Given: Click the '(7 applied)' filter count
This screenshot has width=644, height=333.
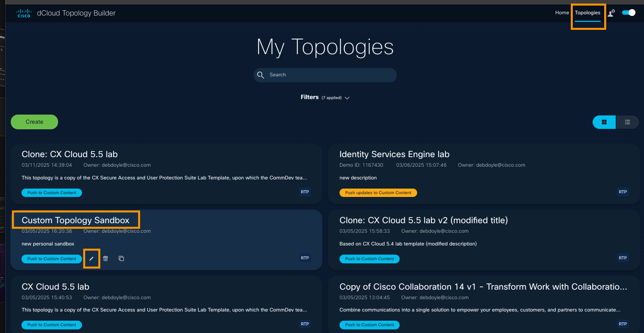Looking at the screenshot, I should click(332, 98).
